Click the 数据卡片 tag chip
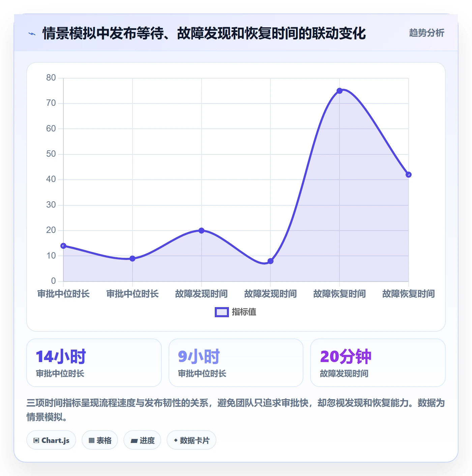The image size is (472, 476). tap(191, 440)
